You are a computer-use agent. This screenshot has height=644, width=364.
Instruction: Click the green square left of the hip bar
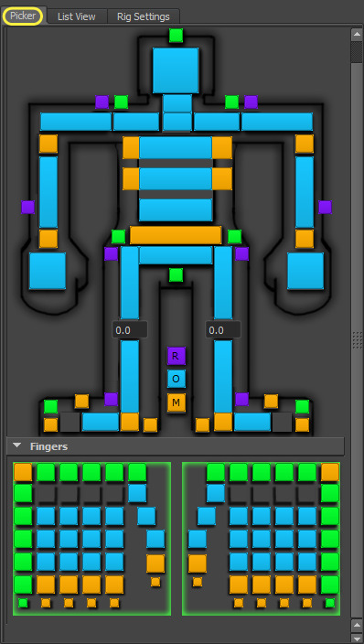pyautogui.click(x=118, y=237)
